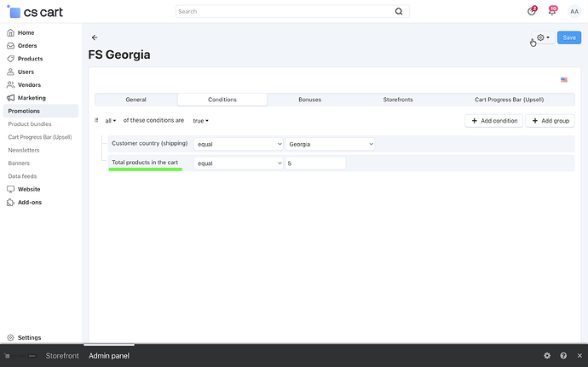This screenshot has height=367, width=588.
Task: Click the help question mark in bottom bar
Action: pos(563,355)
